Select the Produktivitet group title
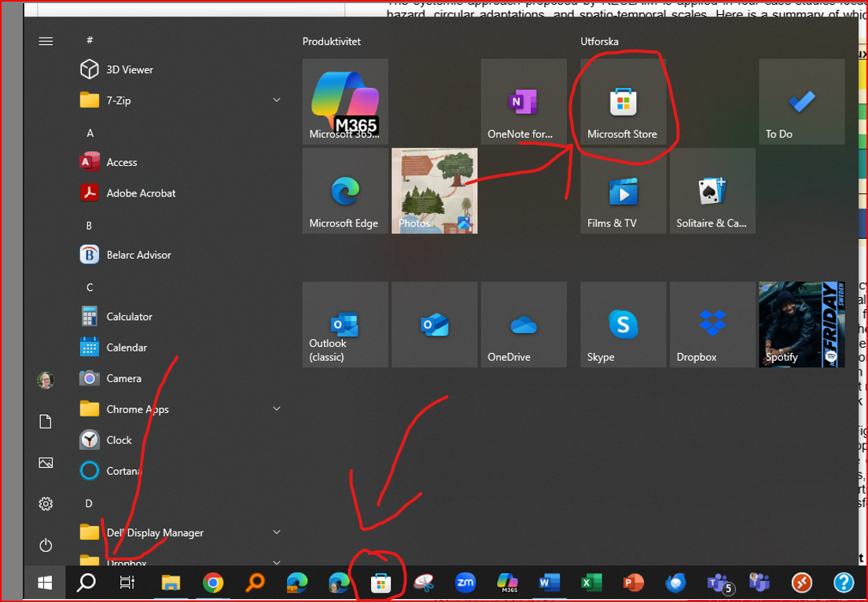This screenshot has width=868, height=603. pos(332,42)
